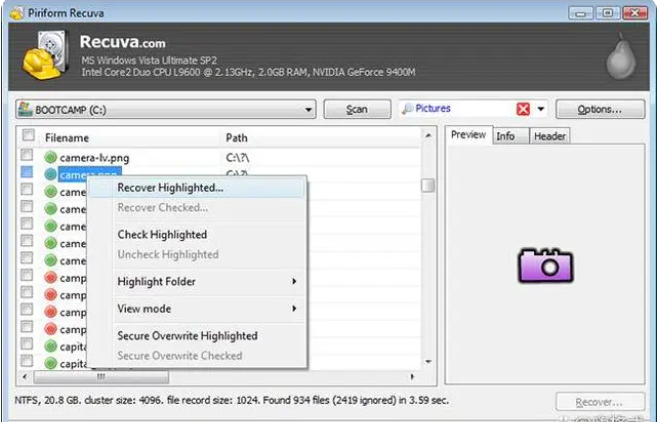Click the Recuva hard hat drive logo
Screen dimensions: 658x422
click(46, 55)
